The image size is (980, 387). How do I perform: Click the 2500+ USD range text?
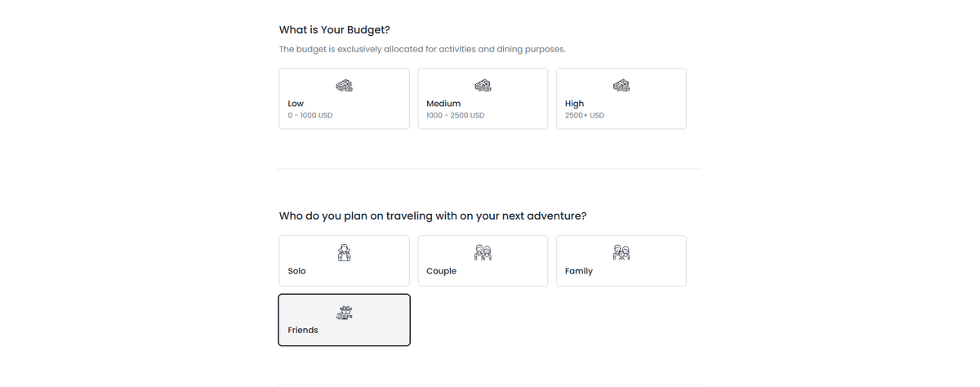585,116
